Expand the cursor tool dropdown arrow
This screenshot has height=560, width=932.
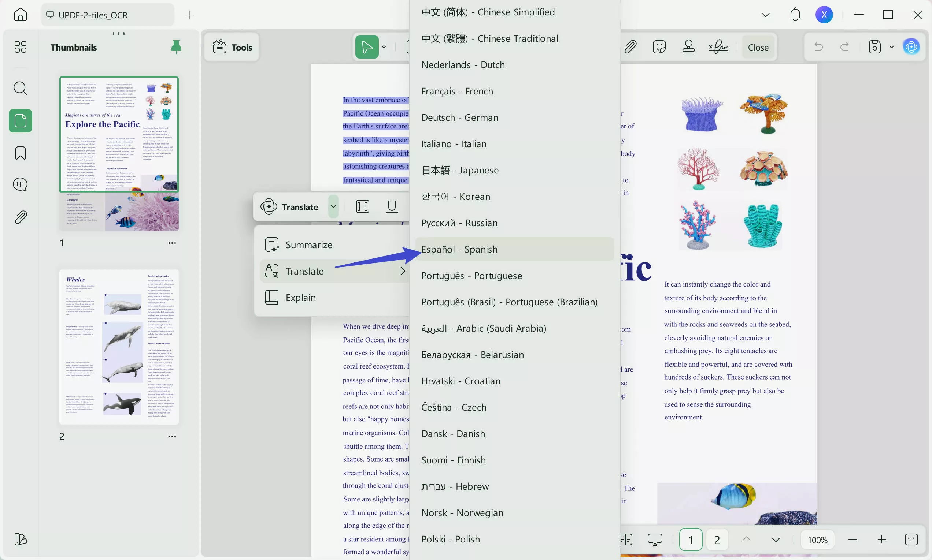[384, 46]
